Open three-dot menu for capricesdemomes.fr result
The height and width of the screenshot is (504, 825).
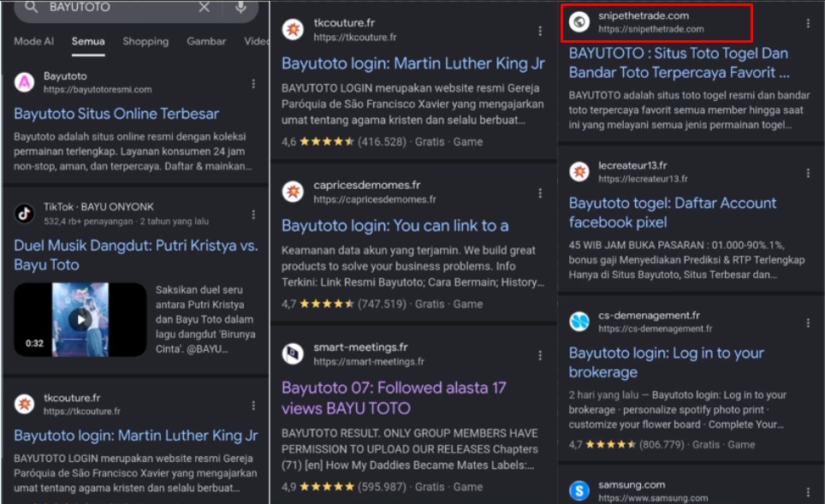pyautogui.click(x=539, y=193)
